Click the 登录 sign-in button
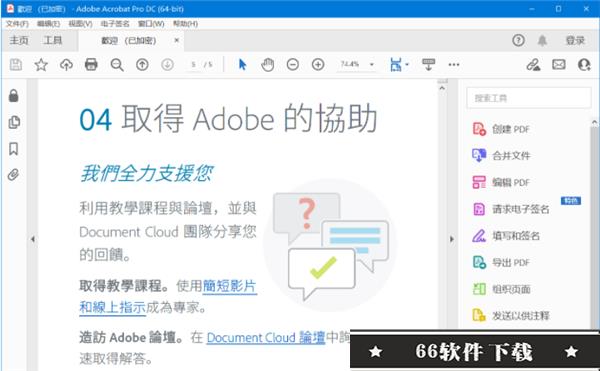This screenshot has width=600, height=371. pyautogui.click(x=576, y=40)
